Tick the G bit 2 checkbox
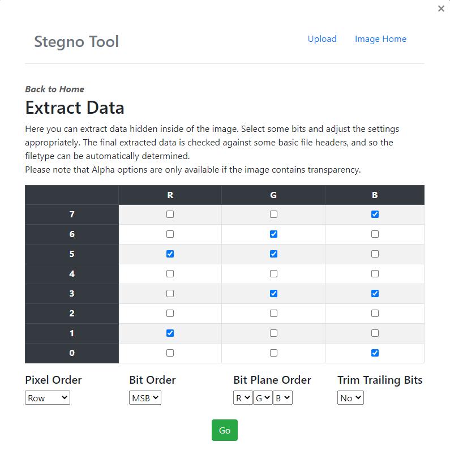This screenshot has width=450, height=476. pos(273,314)
